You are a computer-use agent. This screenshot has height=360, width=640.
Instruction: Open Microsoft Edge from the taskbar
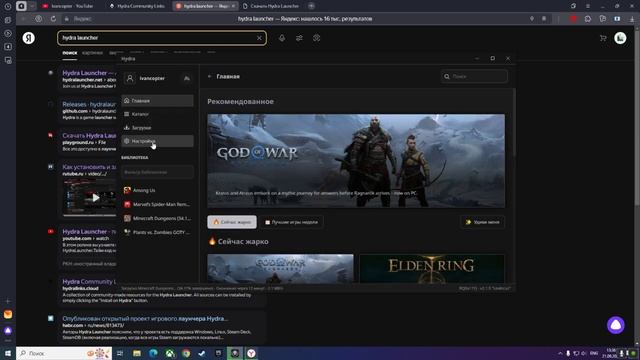[153, 353]
